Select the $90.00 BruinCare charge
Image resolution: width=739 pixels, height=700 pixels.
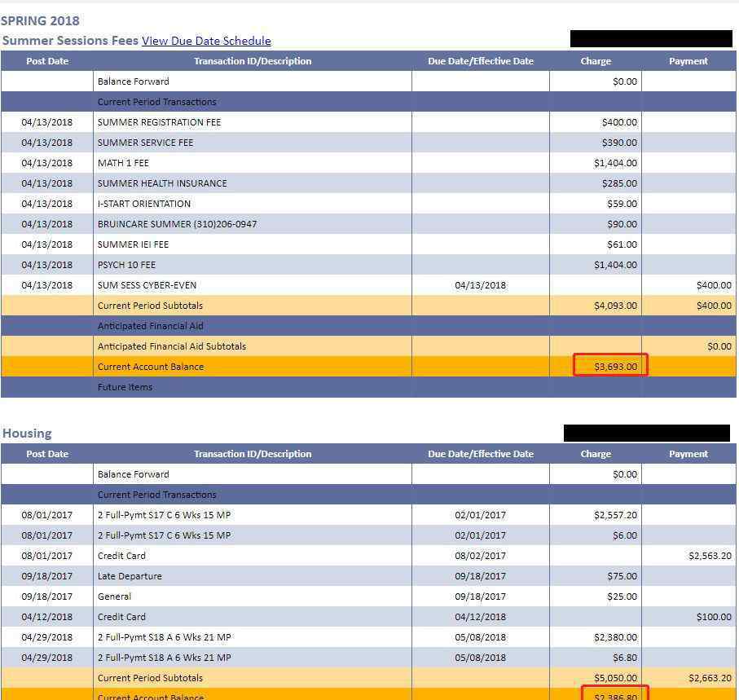pyautogui.click(x=622, y=224)
